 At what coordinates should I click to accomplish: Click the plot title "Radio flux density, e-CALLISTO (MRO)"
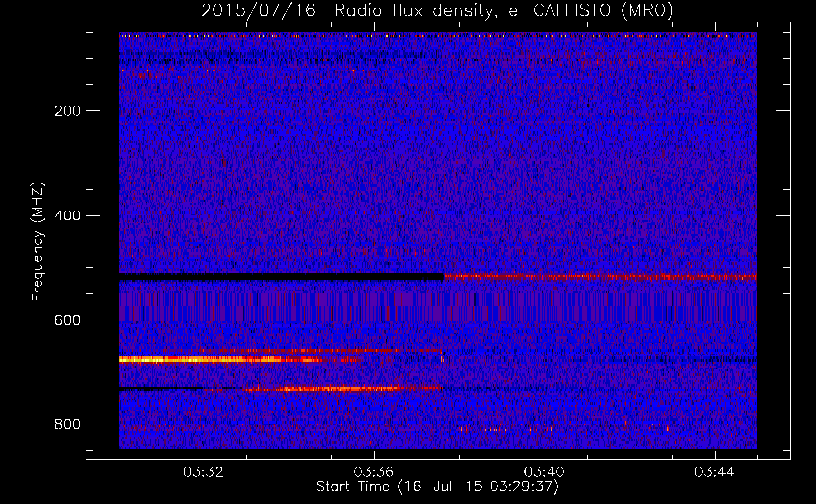504,10
